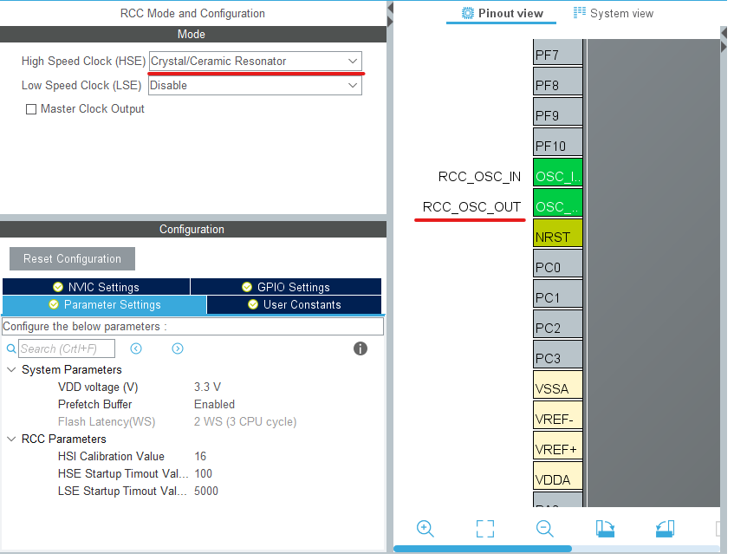Click the Search (Ctrl+F) input field
Image resolution: width=734 pixels, height=560 pixels.
click(67, 348)
